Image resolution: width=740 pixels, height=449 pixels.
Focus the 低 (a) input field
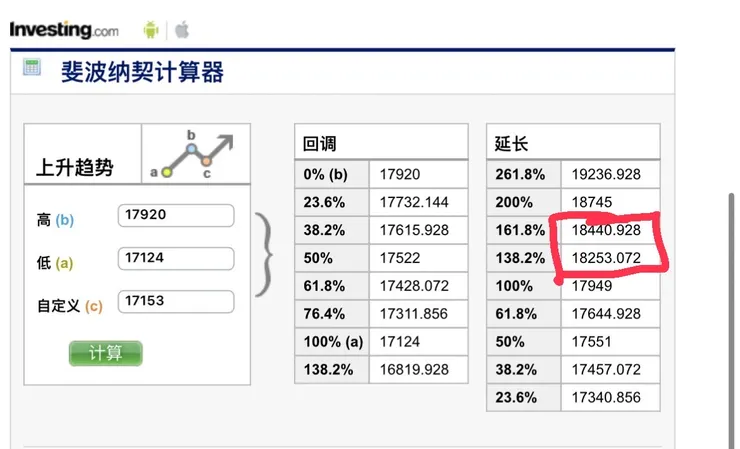tap(176, 258)
